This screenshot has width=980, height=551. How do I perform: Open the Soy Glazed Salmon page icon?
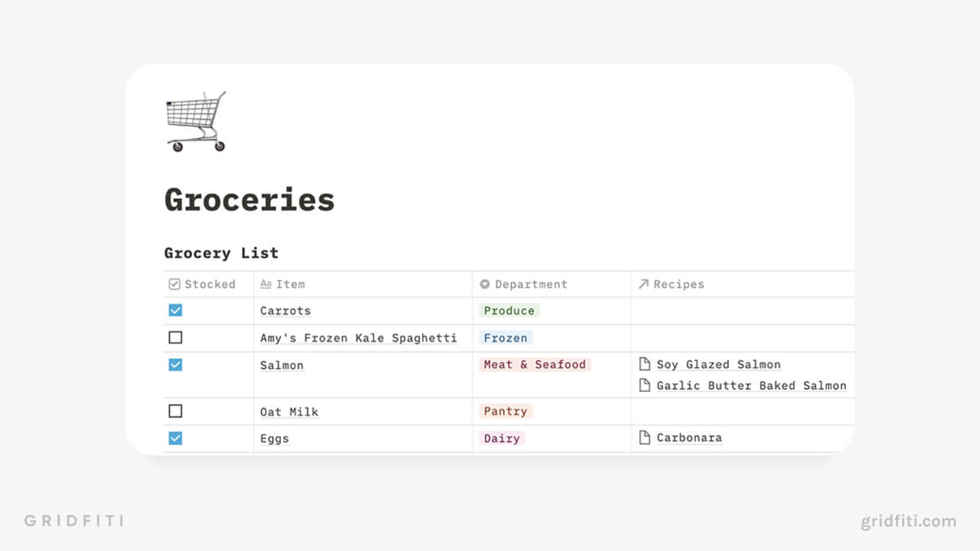644,364
